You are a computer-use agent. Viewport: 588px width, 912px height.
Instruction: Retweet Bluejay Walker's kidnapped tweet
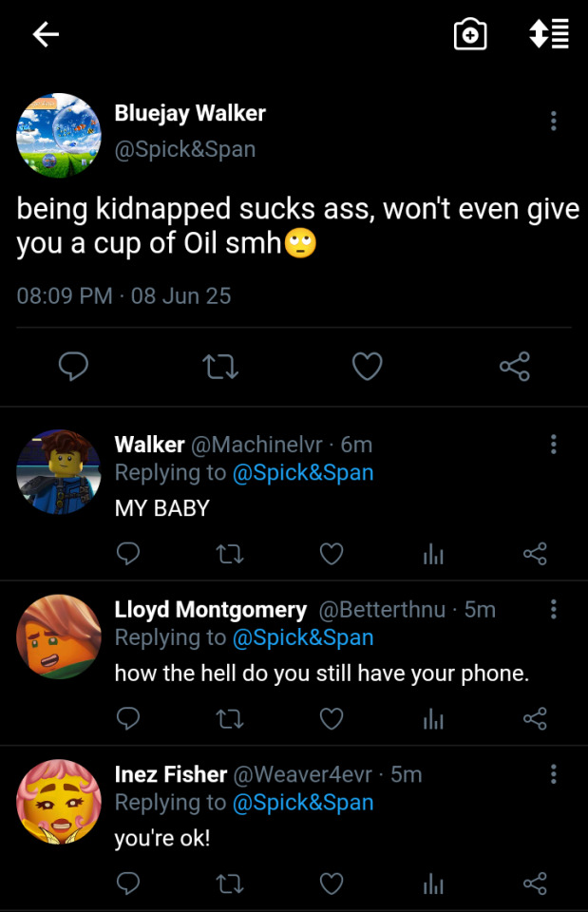click(220, 367)
